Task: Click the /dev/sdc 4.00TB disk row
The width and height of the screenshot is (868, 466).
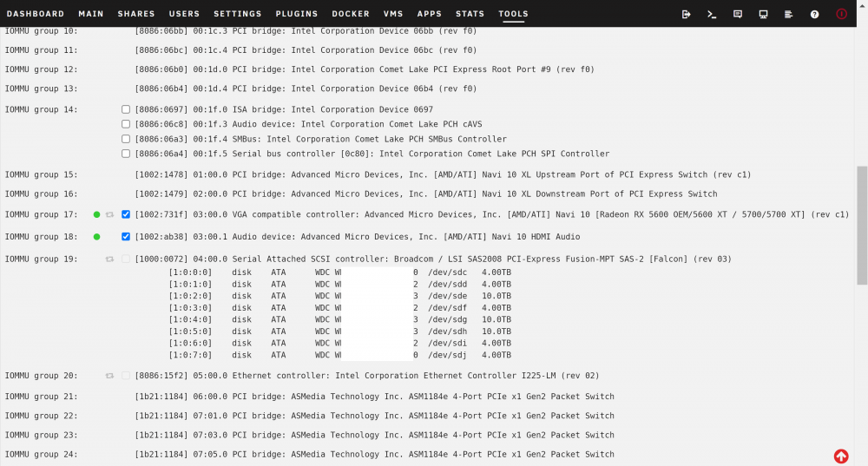Action: pos(340,272)
